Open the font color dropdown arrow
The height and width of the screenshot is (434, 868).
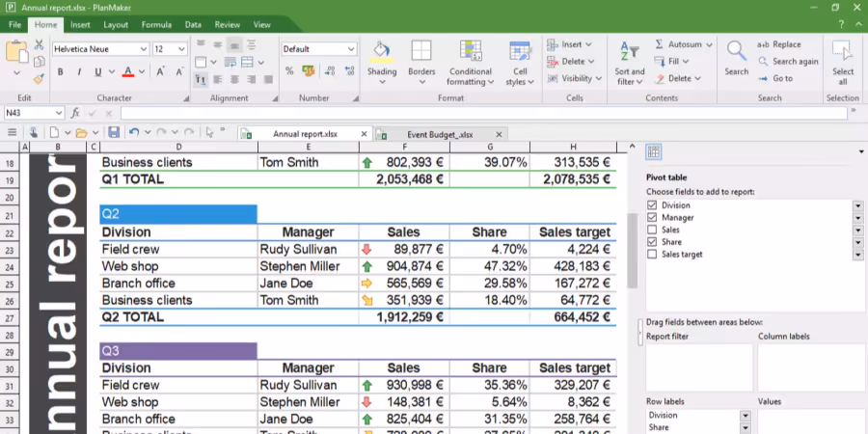142,71
